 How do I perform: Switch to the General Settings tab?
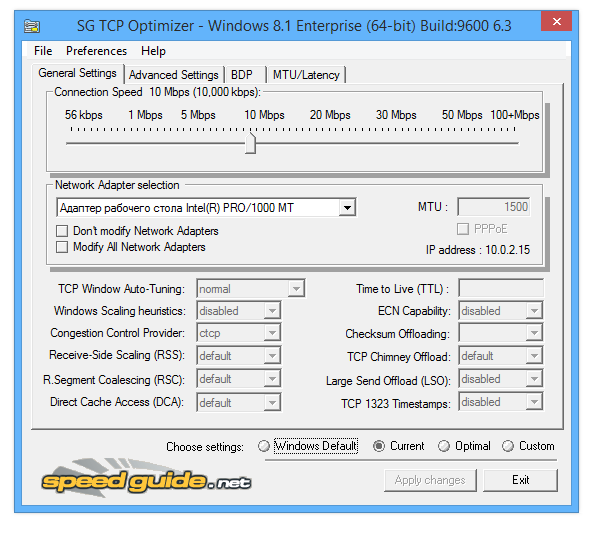[x=77, y=73]
